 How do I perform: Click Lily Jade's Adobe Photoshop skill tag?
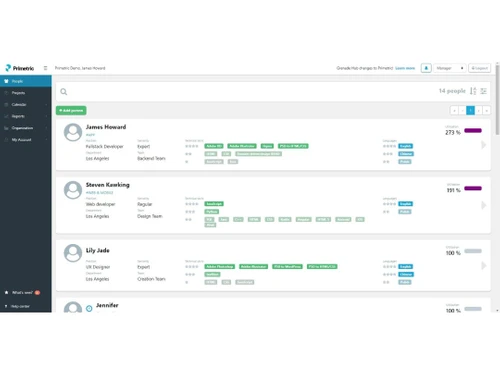click(219, 266)
